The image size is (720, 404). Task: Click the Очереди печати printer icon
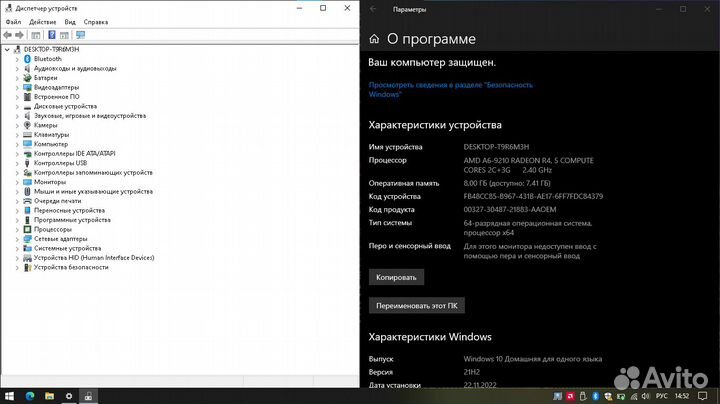27,201
